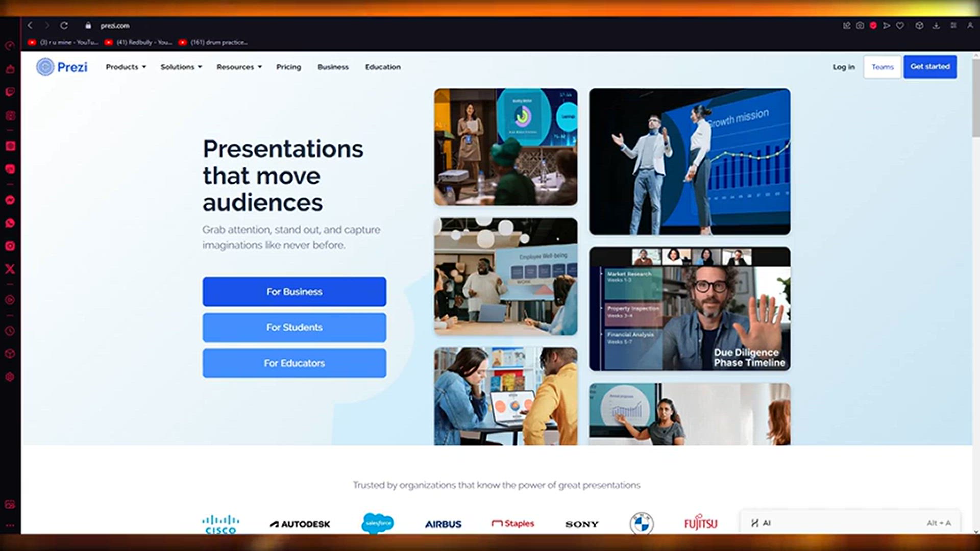Screen dimensions: 980x551
Task: Click the Get started button
Action: [930, 67]
